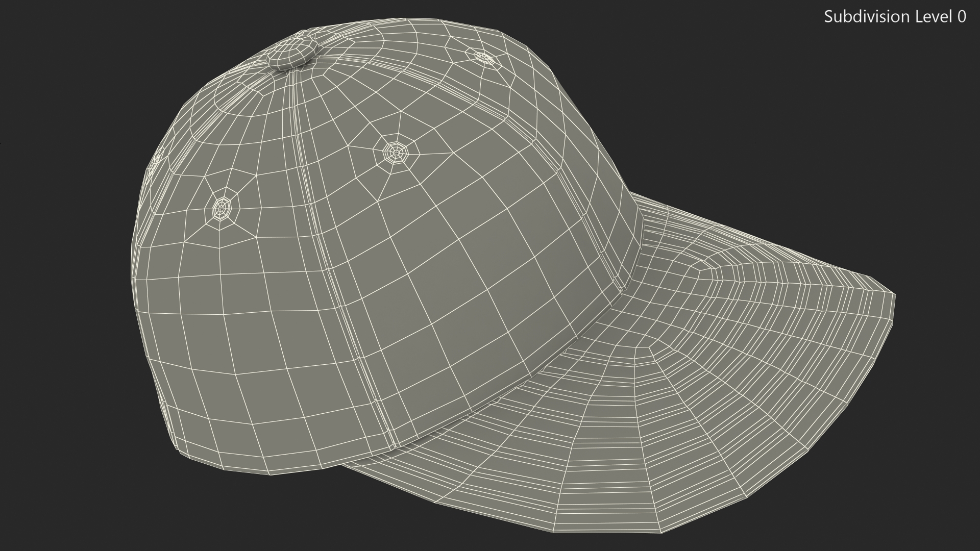The image size is (980, 551).
Task: Click the visor's bottom outer corner vertex
Action: tap(661, 533)
